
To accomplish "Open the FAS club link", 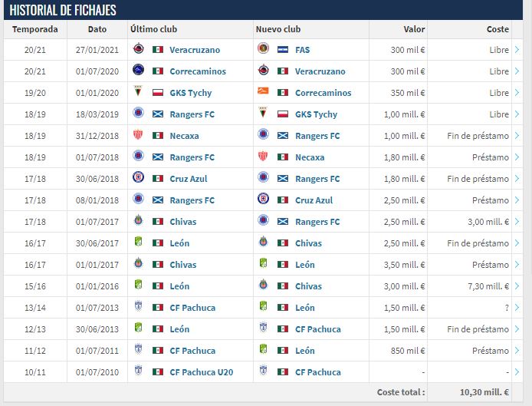I will coord(303,50).
